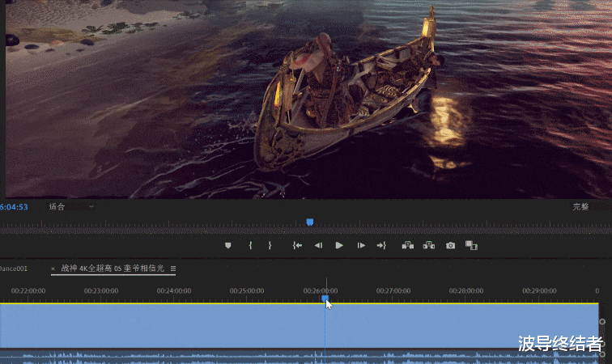612x364 pixels.
Task: Click the timeline ruler at 00:24:00:00
Action: click(x=174, y=290)
